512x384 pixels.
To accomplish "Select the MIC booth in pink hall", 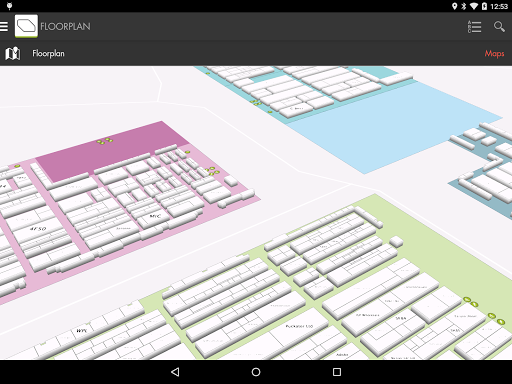I will pos(155,217).
